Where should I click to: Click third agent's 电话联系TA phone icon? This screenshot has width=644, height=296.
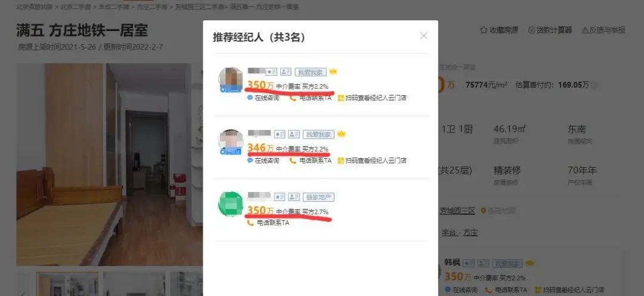(250, 223)
